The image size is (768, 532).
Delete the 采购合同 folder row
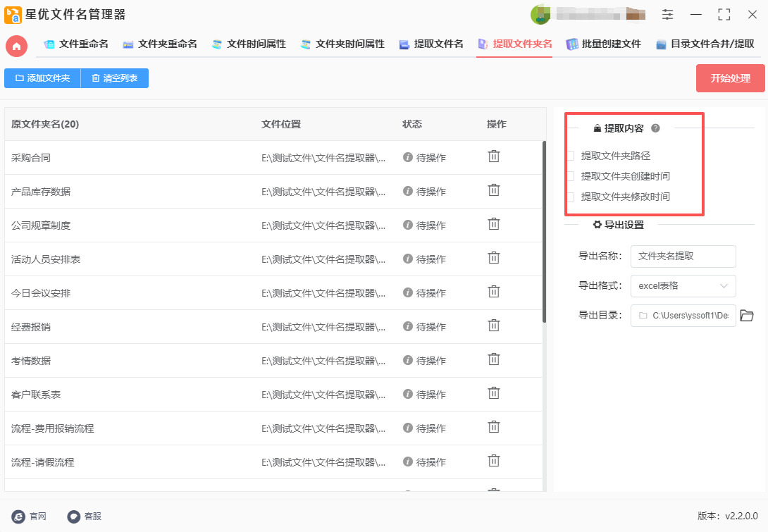494,156
